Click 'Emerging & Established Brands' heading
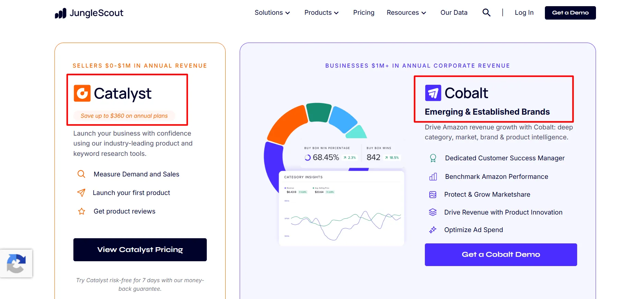This screenshot has height=299, width=644. (x=487, y=112)
